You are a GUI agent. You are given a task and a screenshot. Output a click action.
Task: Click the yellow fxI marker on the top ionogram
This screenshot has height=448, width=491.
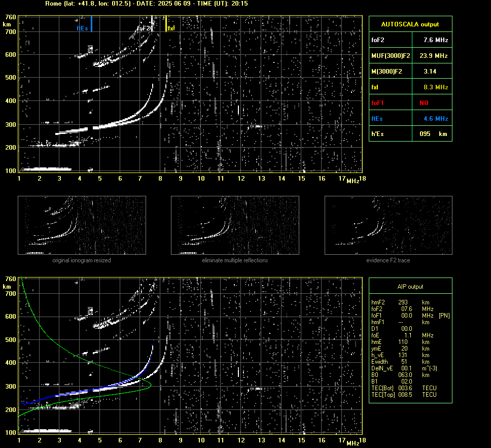(166, 24)
